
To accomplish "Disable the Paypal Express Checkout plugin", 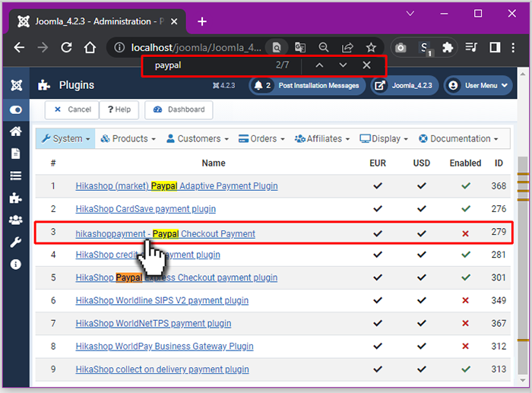I will 466,277.
